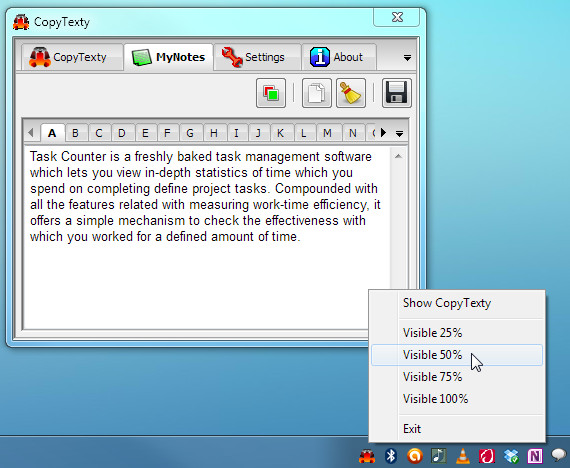Expand the main tabs overflow dropdown arrow
The height and width of the screenshot is (468, 570).
tap(407, 58)
